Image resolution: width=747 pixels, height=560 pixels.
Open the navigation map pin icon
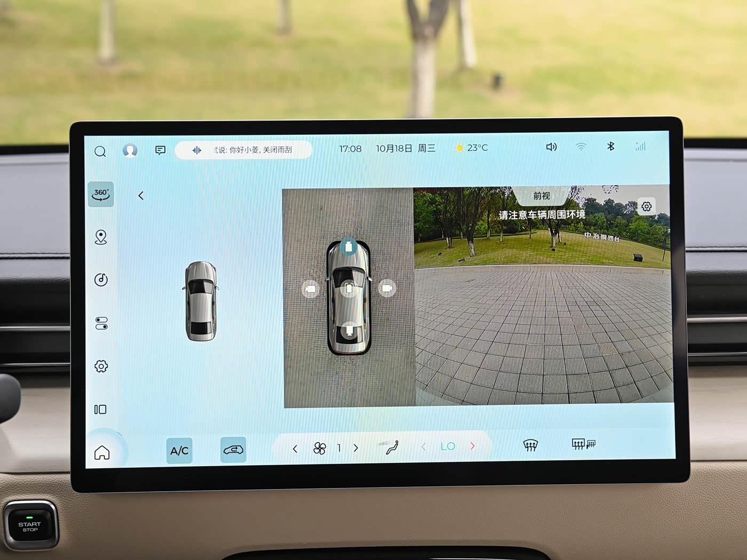[101, 237]
